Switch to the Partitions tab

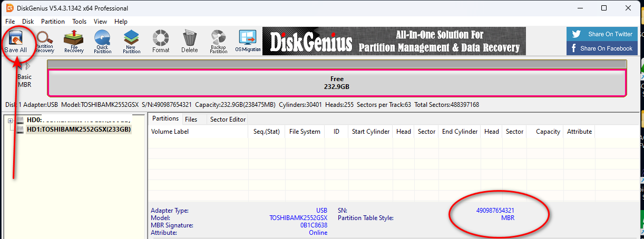[165, 118]
